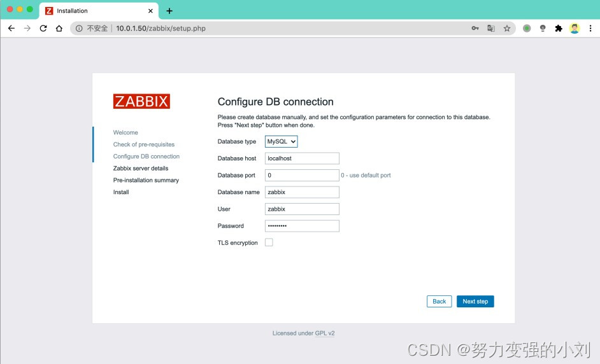Click the Back button

pyautogui.click(x=439, y=301)
